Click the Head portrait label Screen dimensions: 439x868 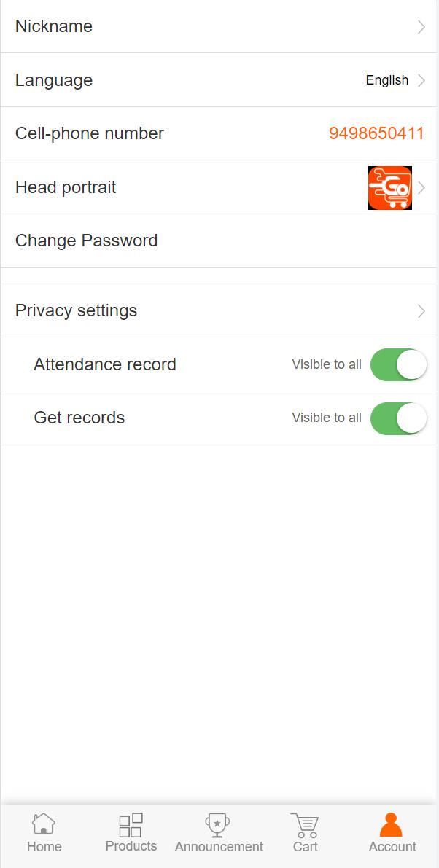point(66,187)
